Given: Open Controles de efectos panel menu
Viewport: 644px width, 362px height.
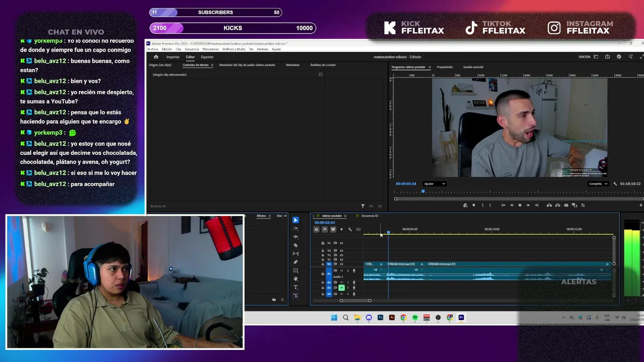Looking at the screenshot, I should [212, 65].
